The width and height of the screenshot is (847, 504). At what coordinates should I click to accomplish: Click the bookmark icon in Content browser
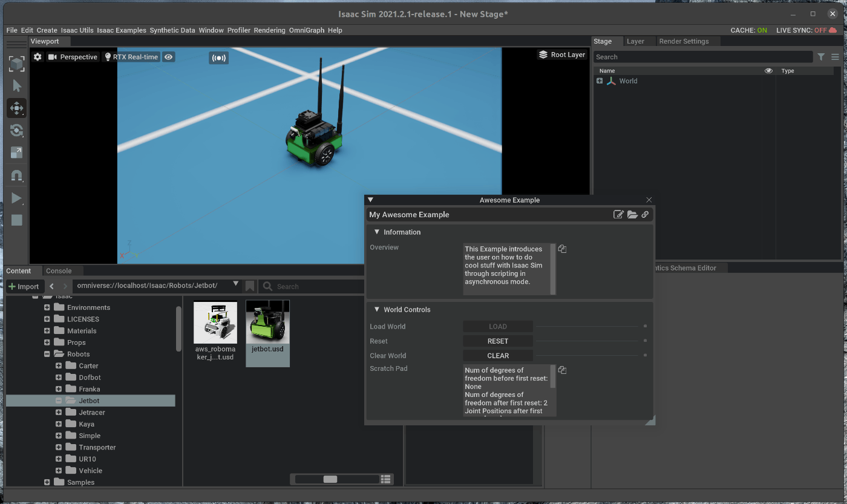[250, 286]
